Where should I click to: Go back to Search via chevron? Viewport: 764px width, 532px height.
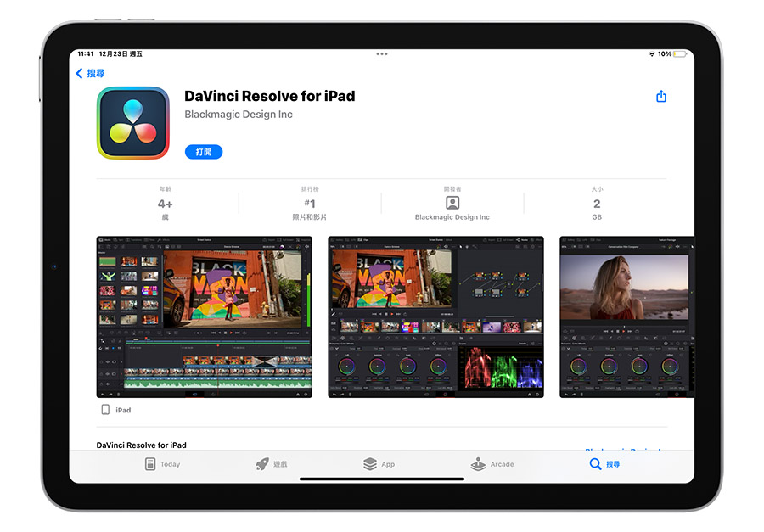coord(80,74)
